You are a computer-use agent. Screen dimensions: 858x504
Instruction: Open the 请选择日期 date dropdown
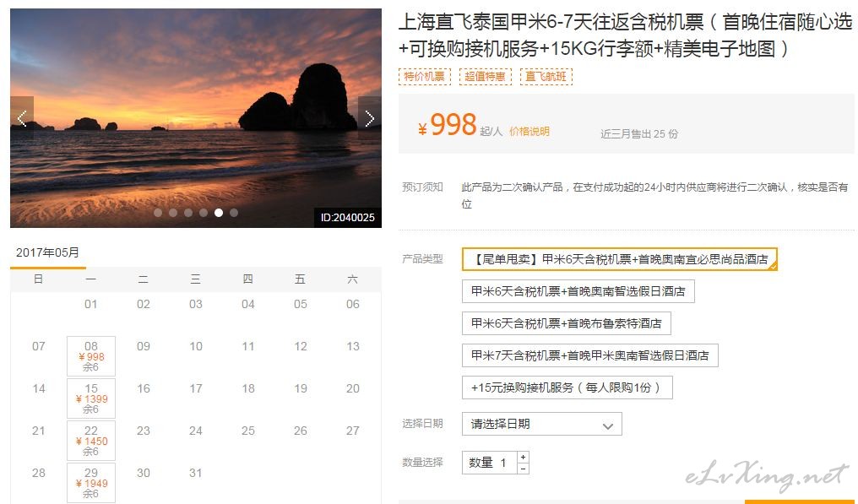541,424
